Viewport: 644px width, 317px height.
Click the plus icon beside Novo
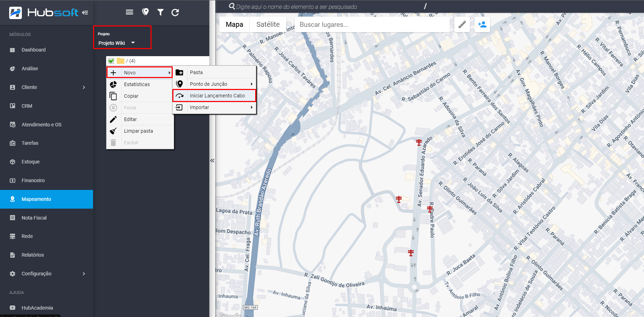point(113,73)
